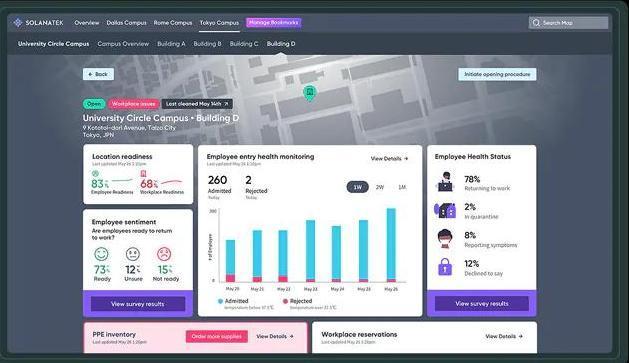Viewport: 629px width, 363px height.
Task: Click the Returning to work person icon
Action: (445, 182)
